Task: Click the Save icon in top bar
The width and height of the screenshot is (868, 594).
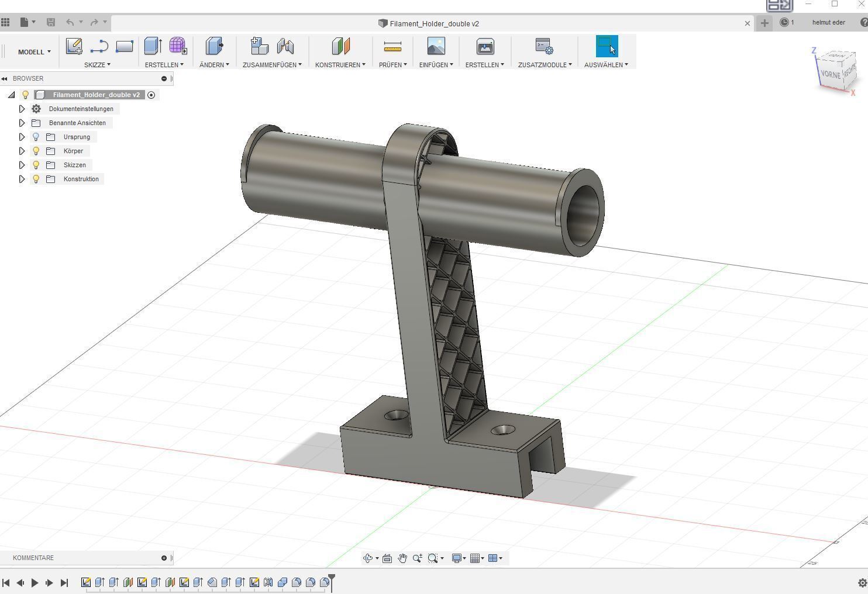Action: (51, 22)
